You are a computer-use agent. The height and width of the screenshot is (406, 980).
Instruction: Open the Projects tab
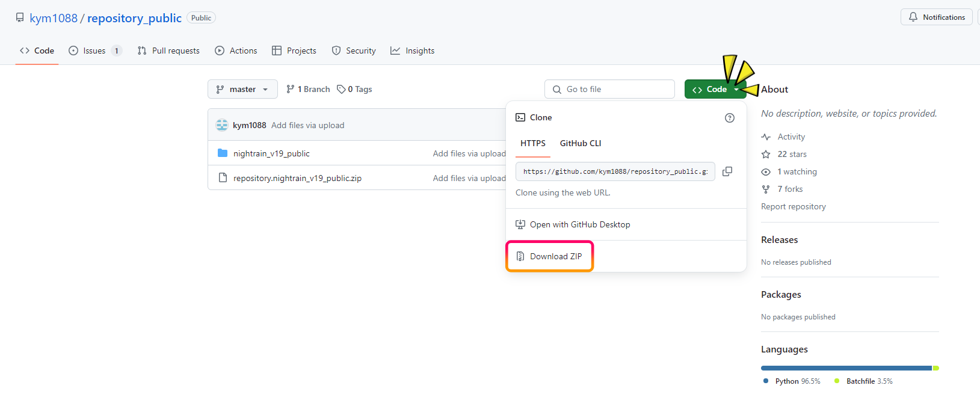coord(294,51)
